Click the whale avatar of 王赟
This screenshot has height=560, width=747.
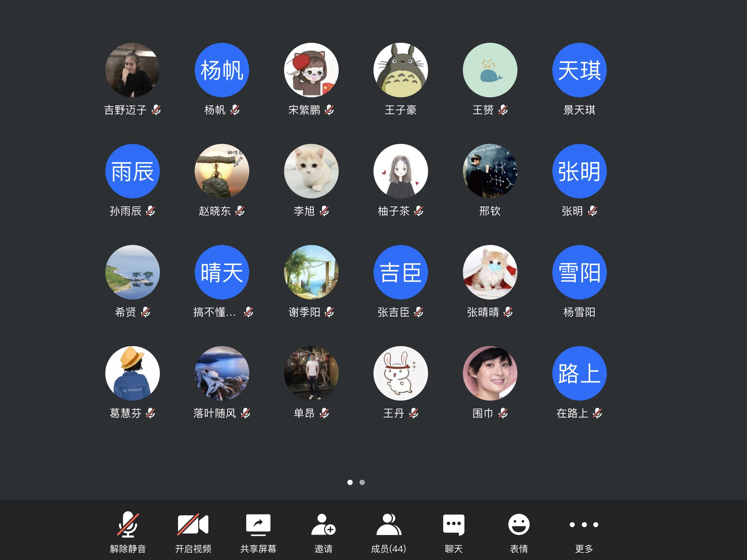click(490, 70)
